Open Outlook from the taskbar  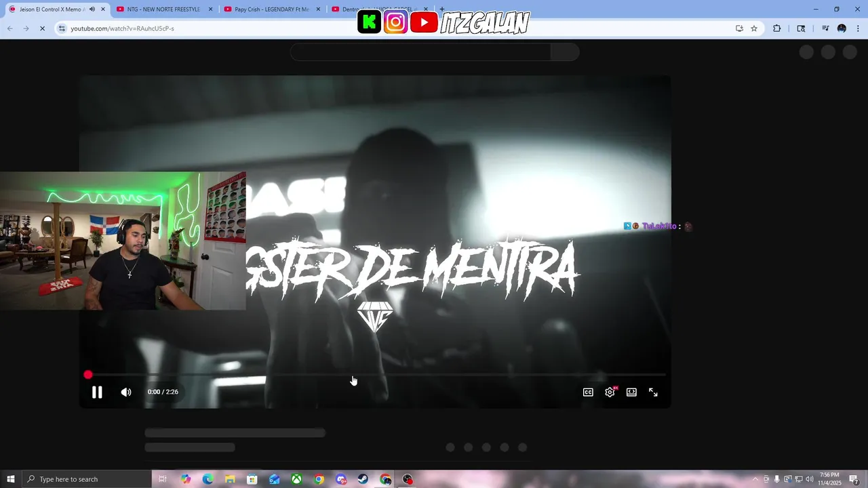click(x=275, y=479)
